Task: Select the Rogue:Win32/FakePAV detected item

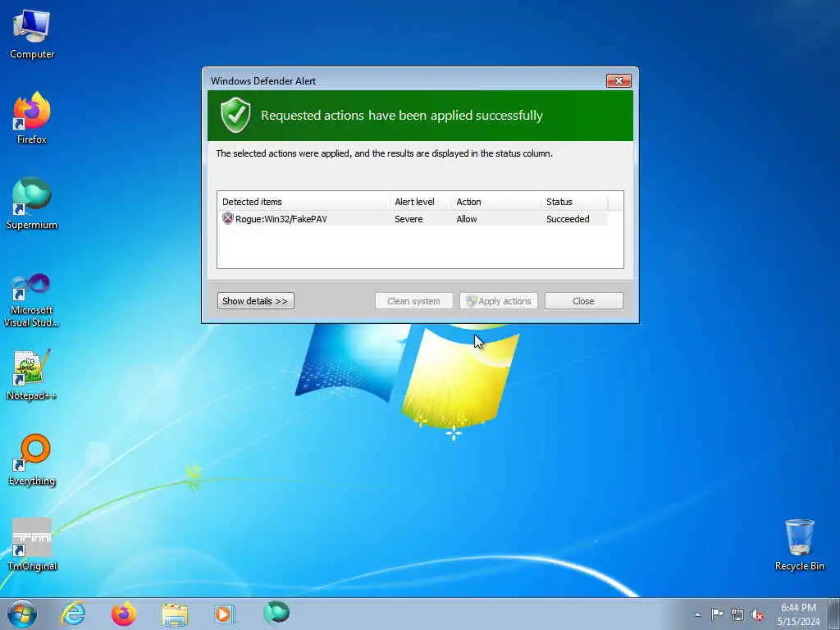Action: pyautogui.click(x=413, y=218)
